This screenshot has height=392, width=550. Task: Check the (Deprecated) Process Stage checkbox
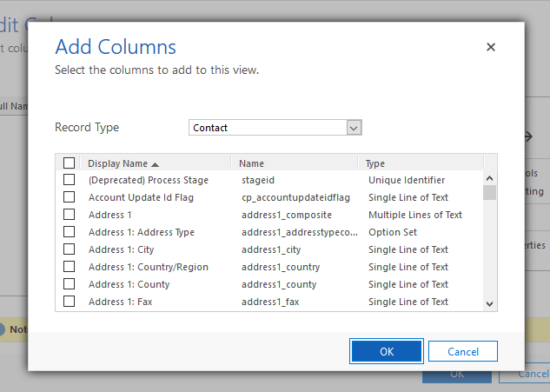70,180
